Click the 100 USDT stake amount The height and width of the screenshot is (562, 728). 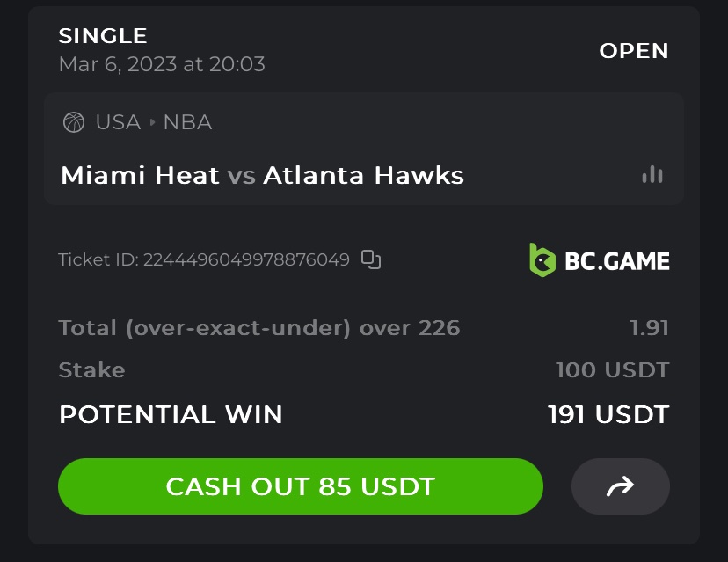(x=612, y=370)
